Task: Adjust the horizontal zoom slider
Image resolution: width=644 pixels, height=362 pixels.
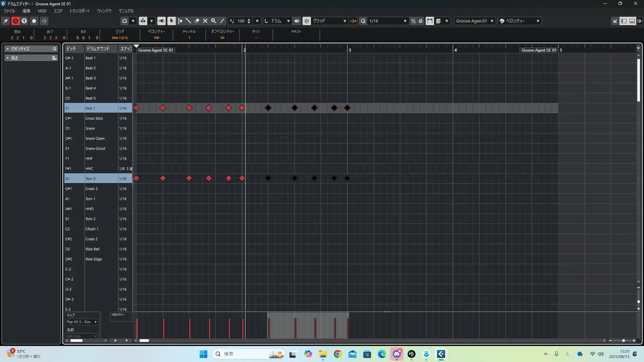Action: (623, 341)
